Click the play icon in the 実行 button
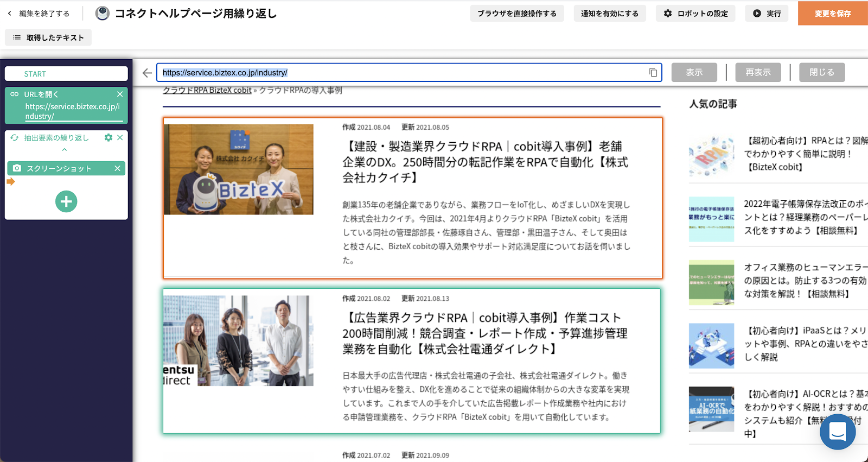Screen dimensions: 868x462 [757, 14]
